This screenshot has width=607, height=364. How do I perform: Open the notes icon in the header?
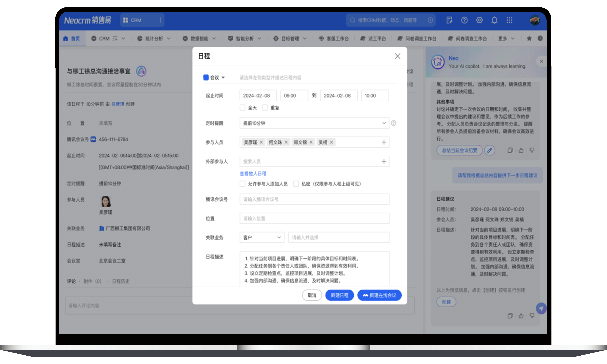(449, 20)
